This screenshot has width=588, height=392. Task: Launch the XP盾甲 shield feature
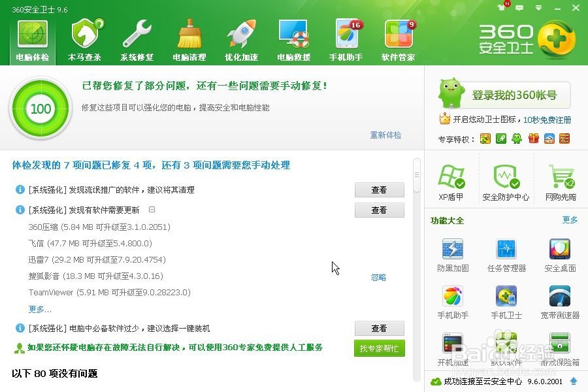click(x=451, y=182)
